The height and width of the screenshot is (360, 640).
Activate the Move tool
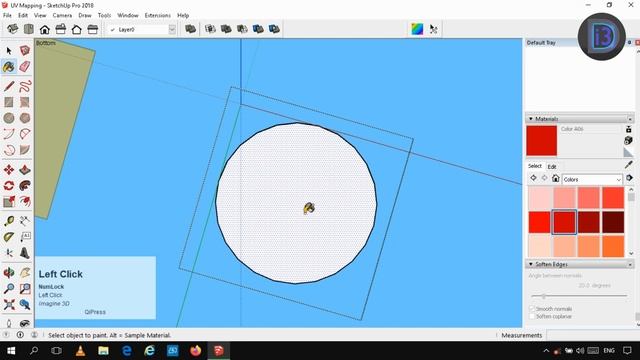coord(9,169)
